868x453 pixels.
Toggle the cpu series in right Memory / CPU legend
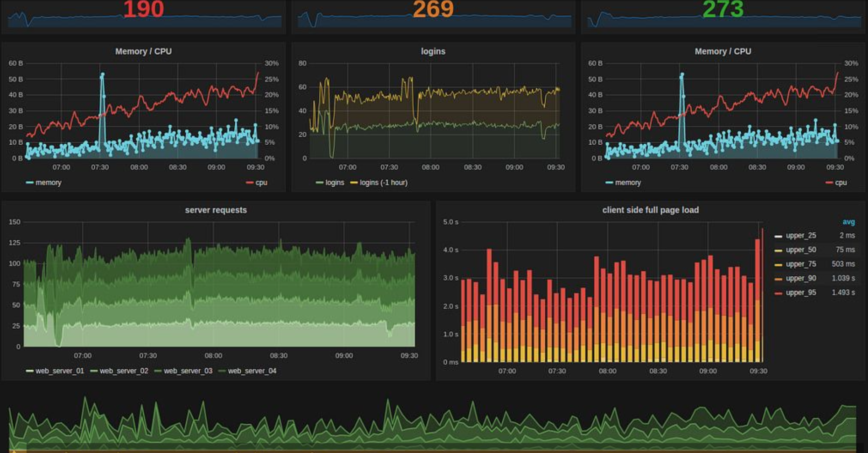(841, 183)
